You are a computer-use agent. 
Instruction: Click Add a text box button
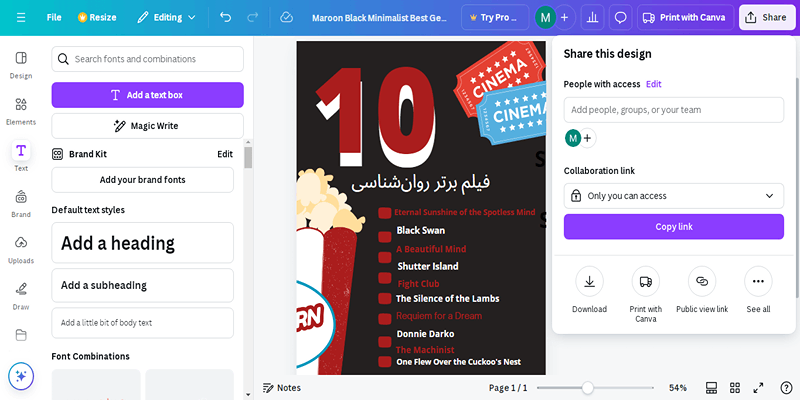click(147, 95)
